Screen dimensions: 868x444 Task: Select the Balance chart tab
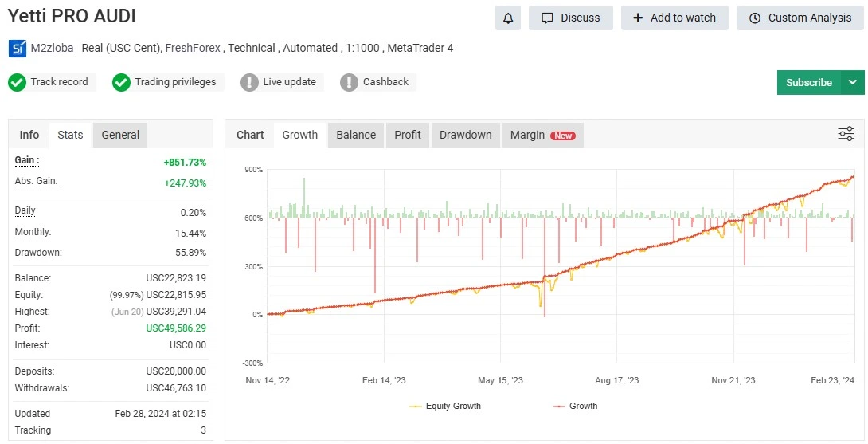tap(355, 135)
